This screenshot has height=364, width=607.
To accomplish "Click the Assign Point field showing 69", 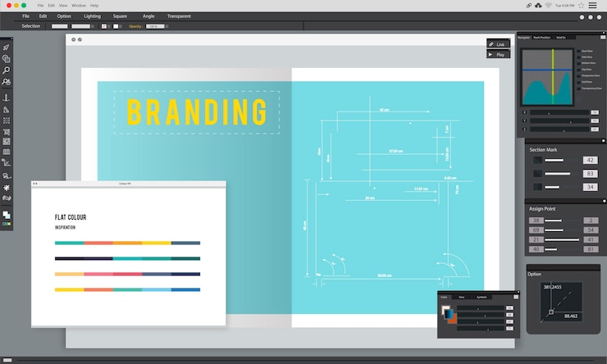I will [x=536, y=230].
